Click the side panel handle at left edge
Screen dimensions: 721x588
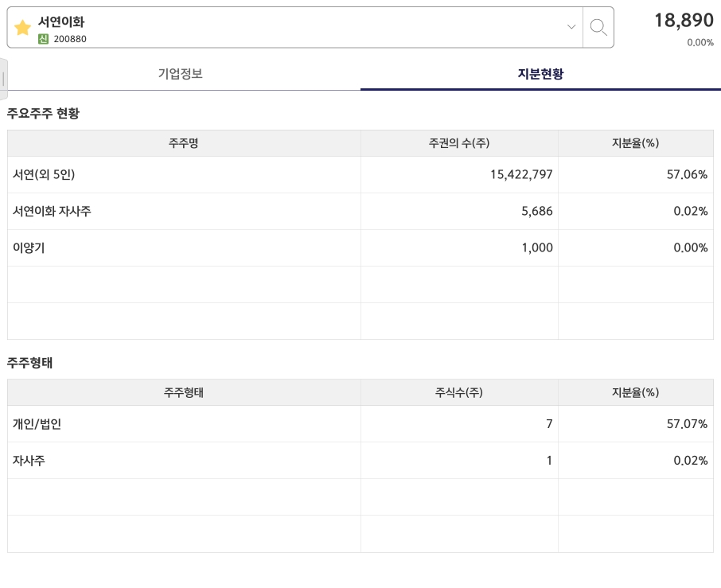(x=3, y=79)
